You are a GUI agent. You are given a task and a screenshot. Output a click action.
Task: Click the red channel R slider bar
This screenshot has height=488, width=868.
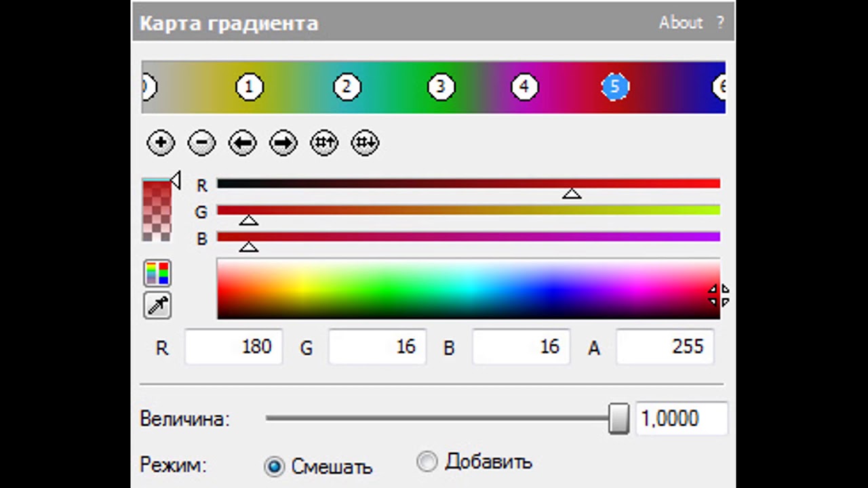pyautogui.click(x=468, y=184)
